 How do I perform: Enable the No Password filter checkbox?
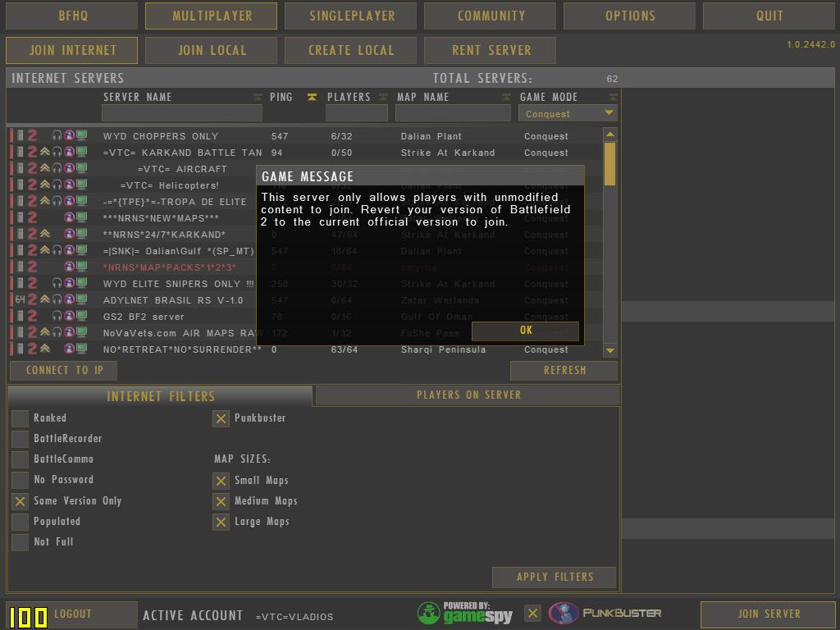[21, 480]
